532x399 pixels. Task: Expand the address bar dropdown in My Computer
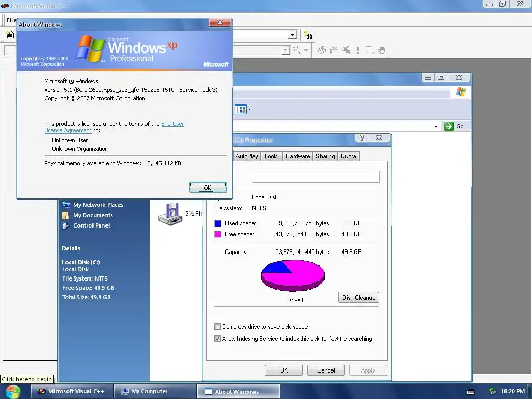pos(436,127)
